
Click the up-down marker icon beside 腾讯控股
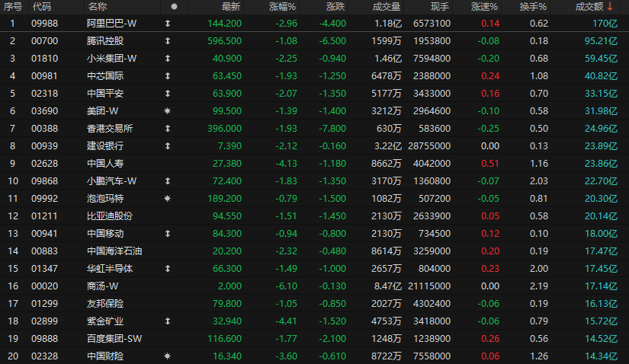click(x=168, y=41)
